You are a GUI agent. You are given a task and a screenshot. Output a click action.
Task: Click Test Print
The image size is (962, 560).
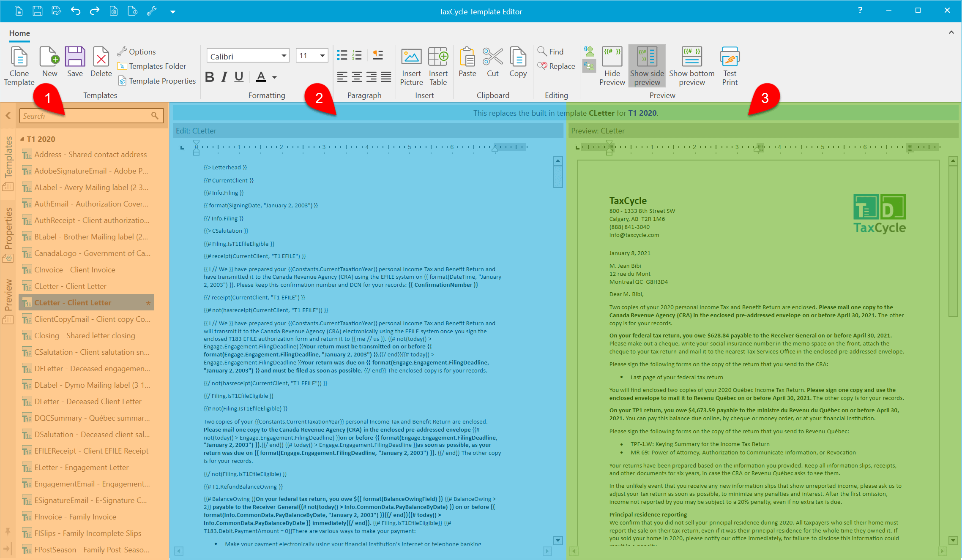click(x=730, y=66)
